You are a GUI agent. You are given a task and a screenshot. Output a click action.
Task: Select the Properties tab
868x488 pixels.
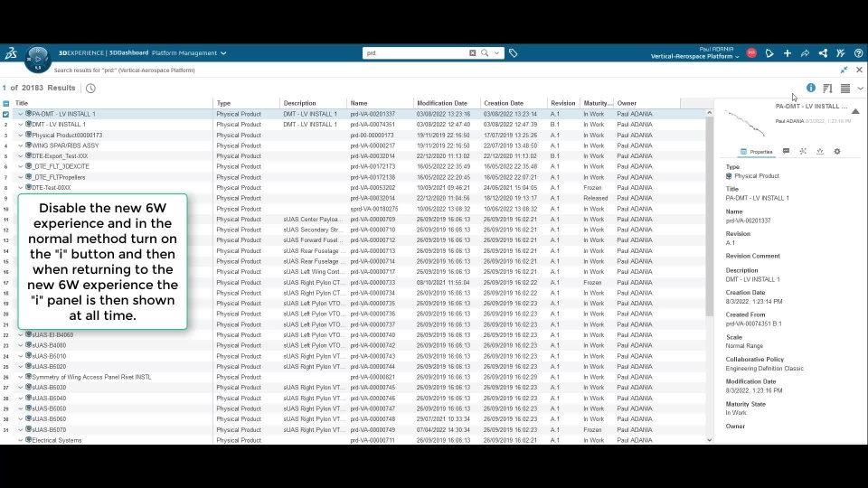756,152
